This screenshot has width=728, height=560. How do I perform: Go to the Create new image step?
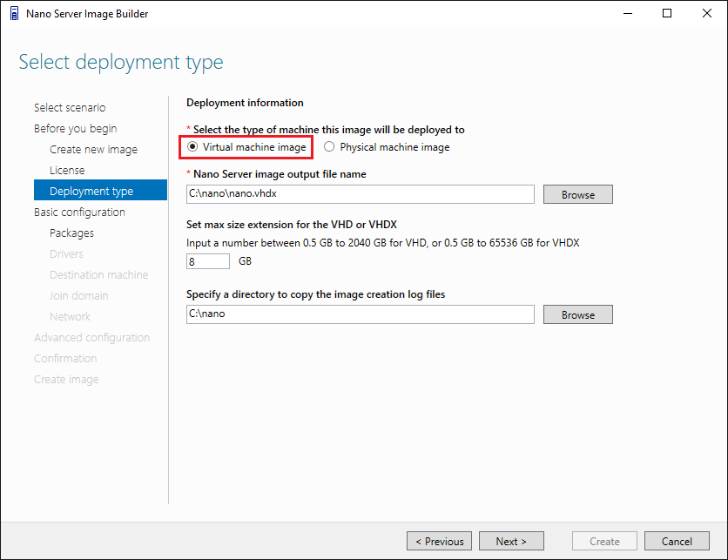pyautogui.click(x=93, y=150)
